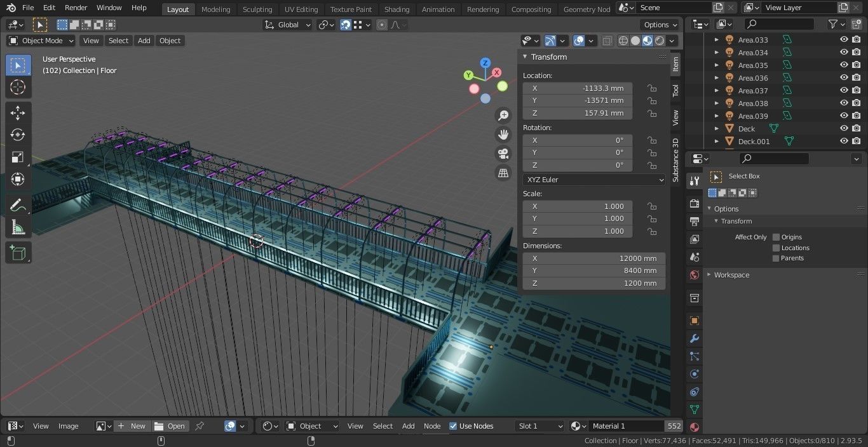Hide Area.036 in viewport with eye icon
The width and height of the screenshot is (868, 447).
click(x=844, y=77)
